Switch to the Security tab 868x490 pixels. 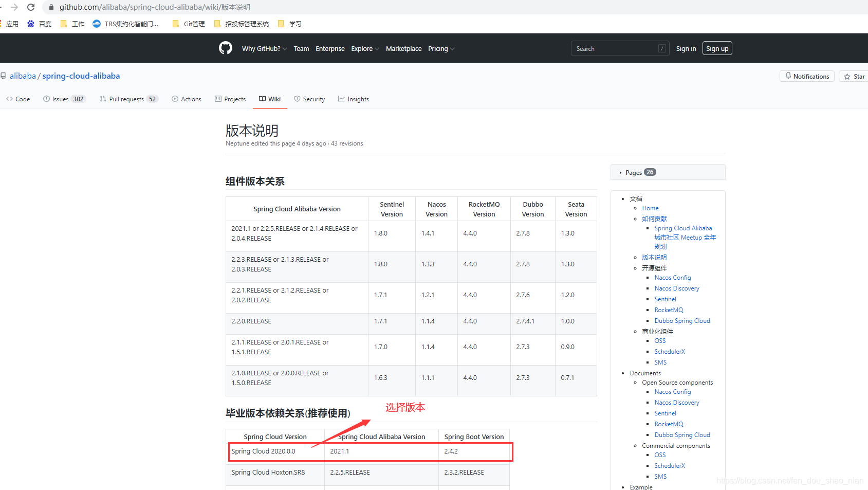(x=309, y=99)
